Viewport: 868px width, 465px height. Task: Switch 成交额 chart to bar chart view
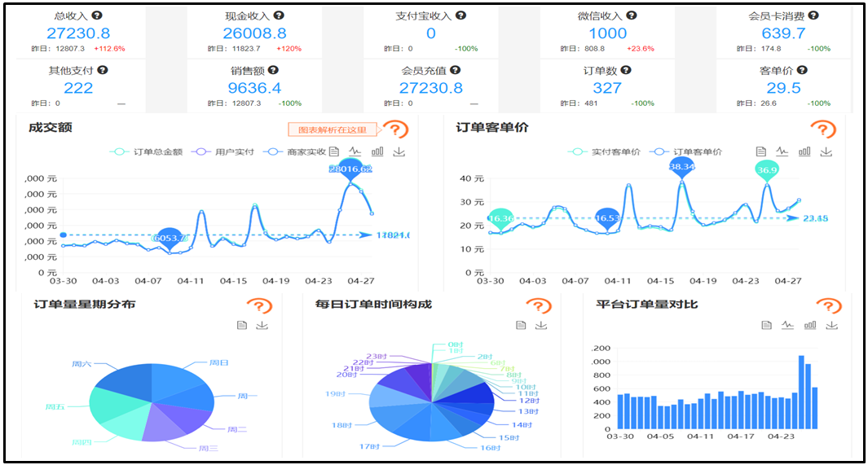(x=377, y=151)
